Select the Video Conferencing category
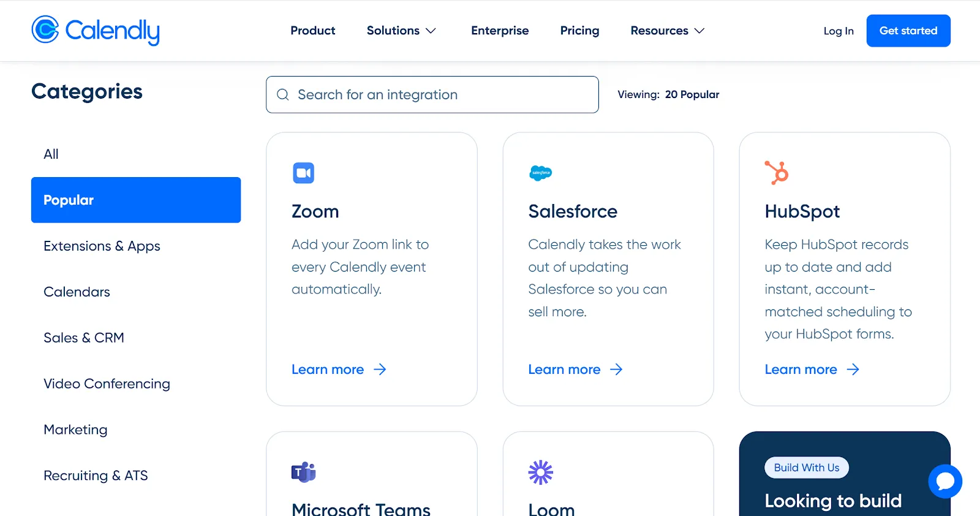This screenshot has height=516, width=980. [x=136, y=384]
